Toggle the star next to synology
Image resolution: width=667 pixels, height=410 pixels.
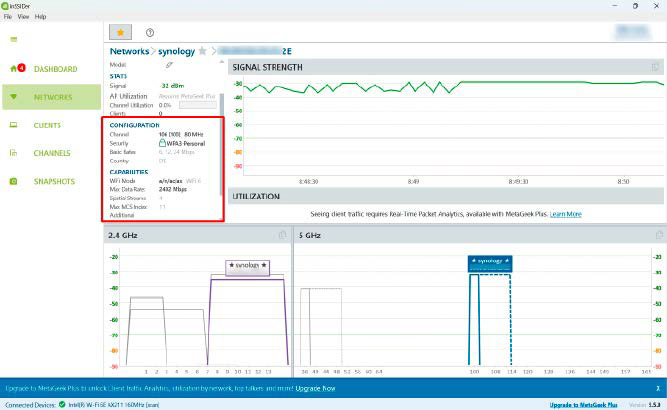pyautogui.click(x=202, y=51)
